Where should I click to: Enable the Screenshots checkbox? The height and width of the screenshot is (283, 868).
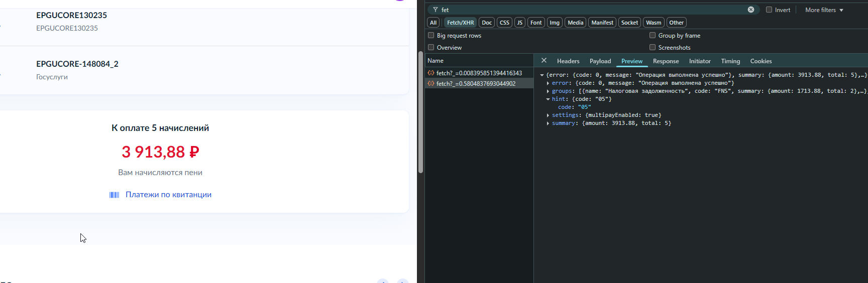pos(653,47)
